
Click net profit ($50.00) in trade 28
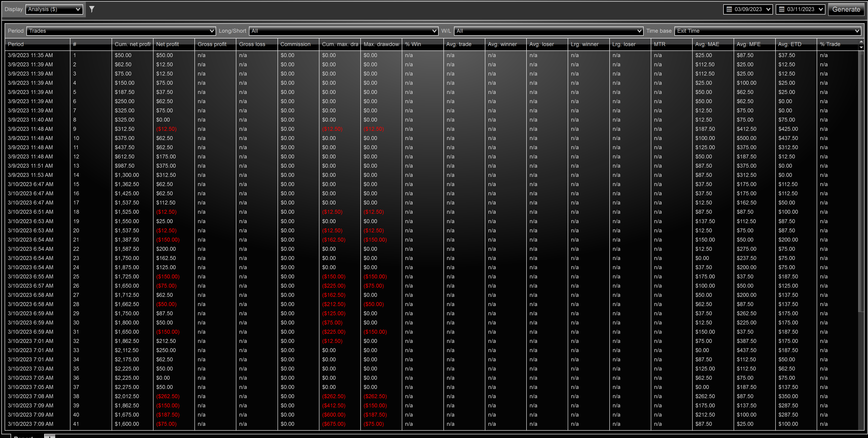pos(166,304)
